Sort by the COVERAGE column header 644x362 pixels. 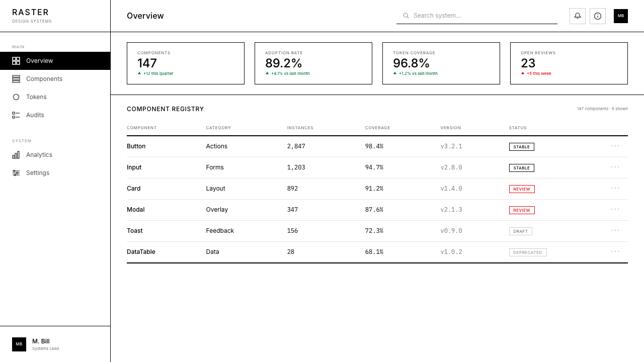(378, 128)
